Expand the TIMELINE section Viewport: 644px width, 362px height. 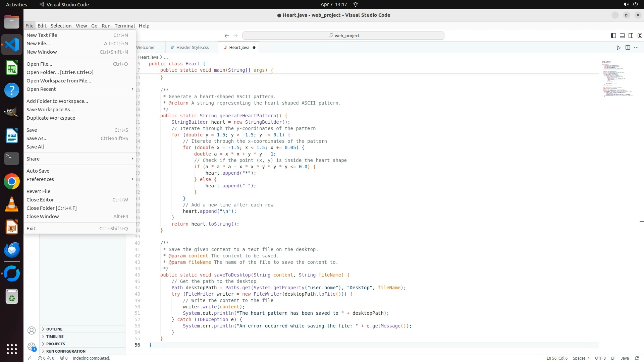55,337
